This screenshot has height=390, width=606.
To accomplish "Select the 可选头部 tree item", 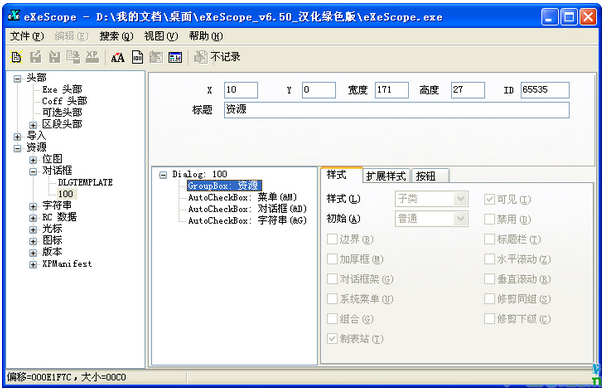I will click(x=62, y=113).
